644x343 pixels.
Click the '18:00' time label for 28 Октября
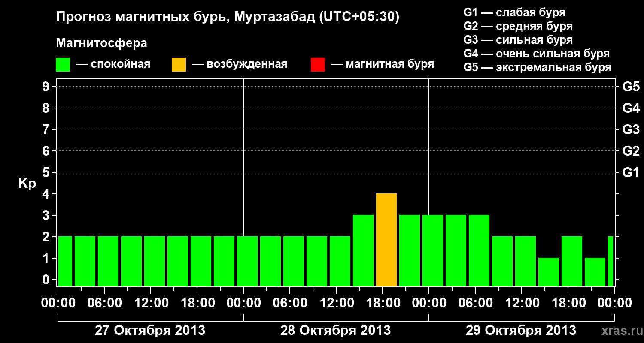point(383,303)
